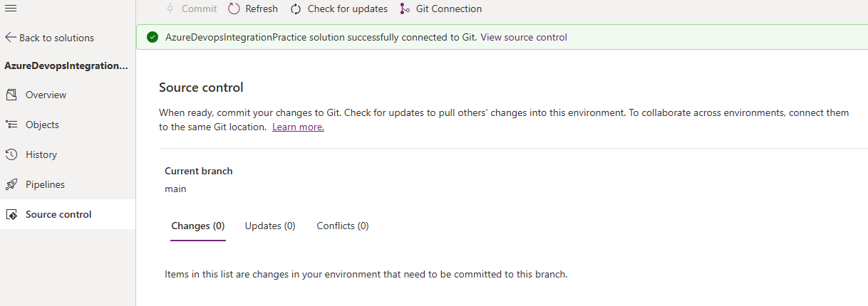Click the AzureDevopsIntegration solution name header

click(x=66, y=65)
